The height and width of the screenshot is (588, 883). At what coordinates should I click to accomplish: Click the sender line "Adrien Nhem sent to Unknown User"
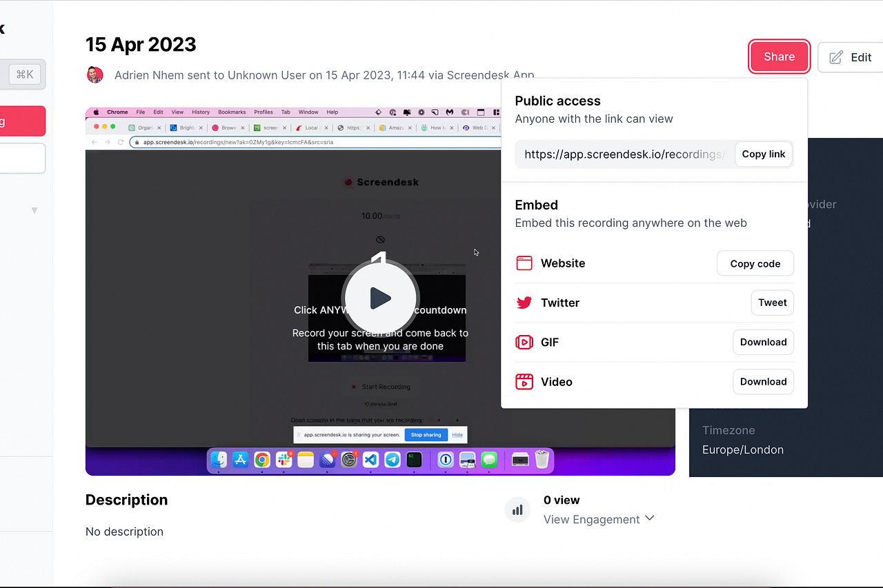[x=210, y=75]
